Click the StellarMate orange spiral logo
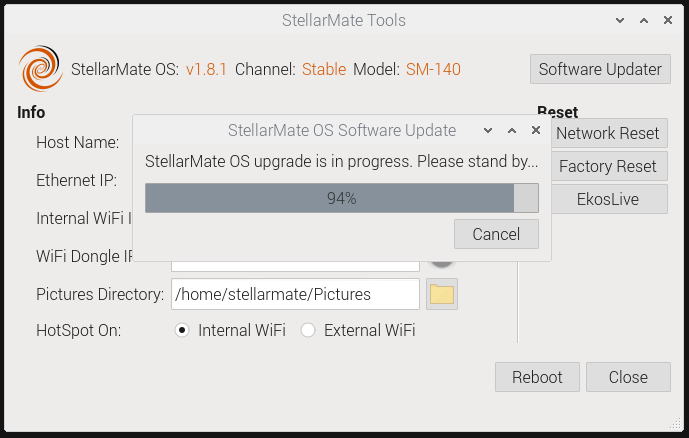 40,69
